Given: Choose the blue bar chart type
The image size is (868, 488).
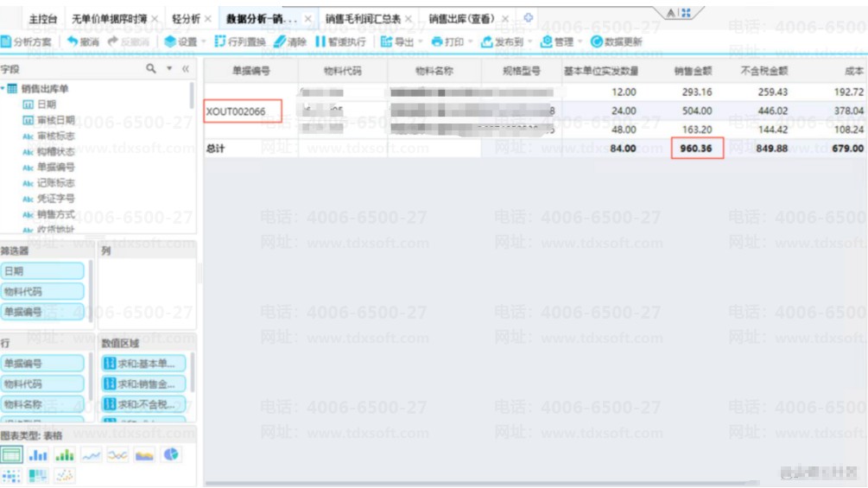Looking at the screenshot, I should tap(38, 455).
